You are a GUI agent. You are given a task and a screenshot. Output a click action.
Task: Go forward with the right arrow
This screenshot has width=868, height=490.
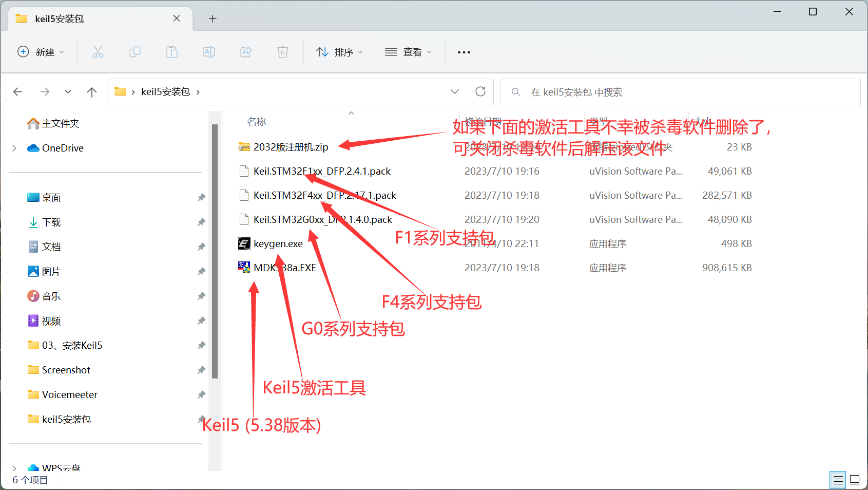point(45,92)
